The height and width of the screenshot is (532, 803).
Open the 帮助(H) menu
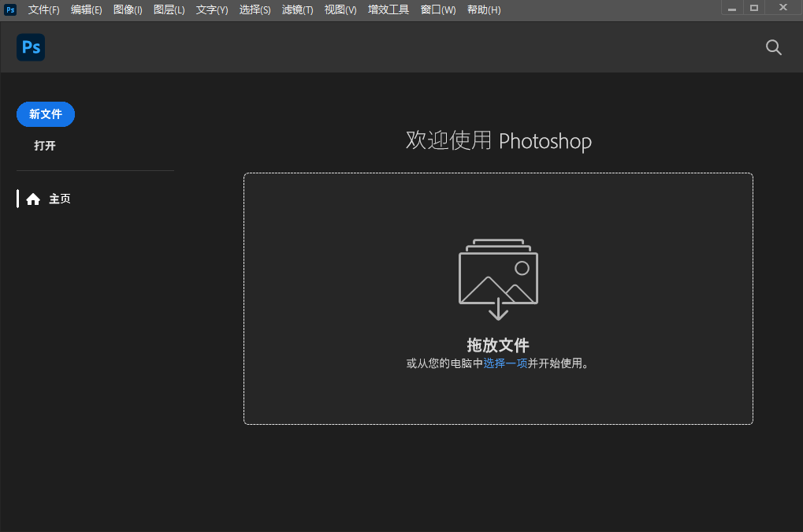tap(484, 9)
